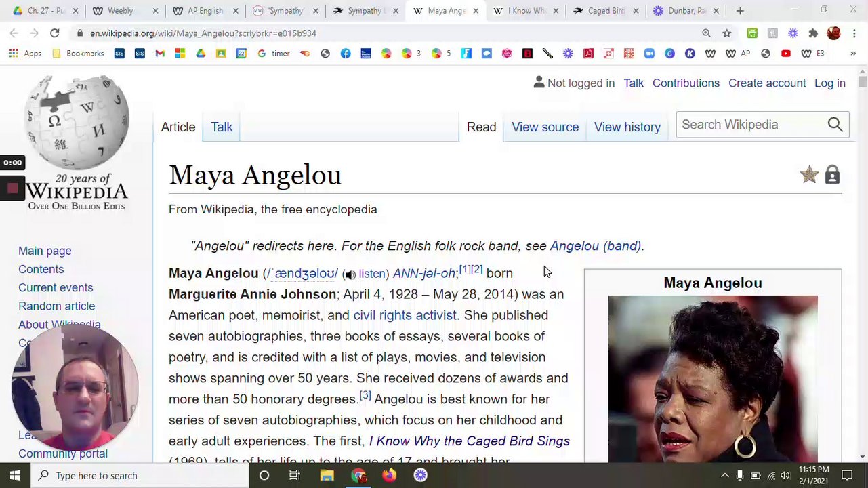
Task: Open the W E3 bookmark
Action: click(813, 54)
